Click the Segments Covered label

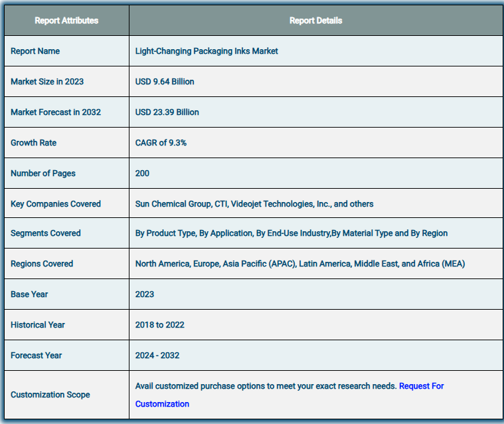click(46, 233)
